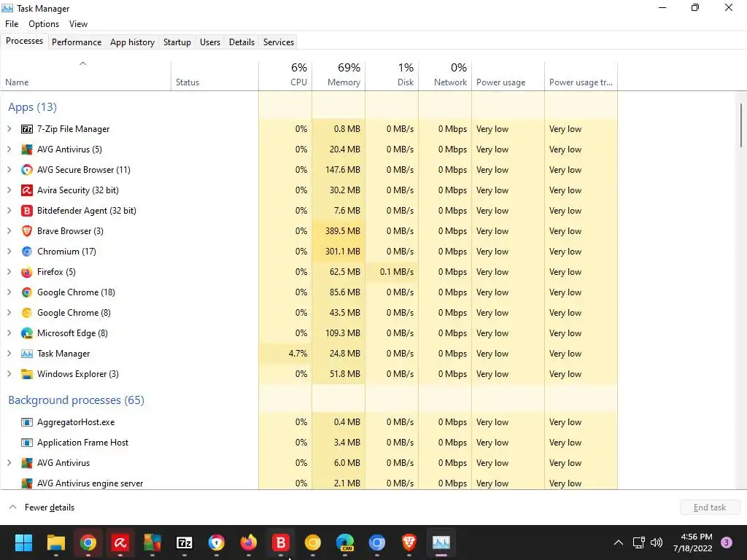This screenshot has height=560, width=747.
Task: Expand the Brave Browser (3) group
Action: [9, 231]
